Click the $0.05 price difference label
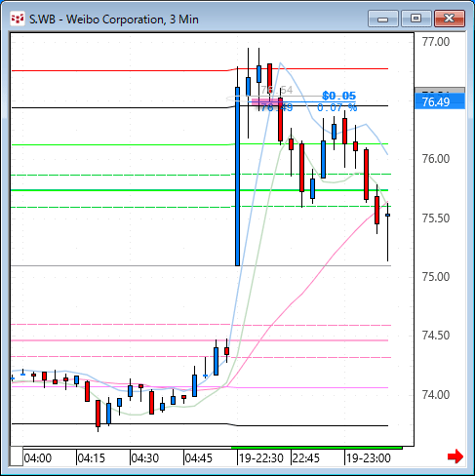This screenshot has height=476, width=475. pos(339,96)
